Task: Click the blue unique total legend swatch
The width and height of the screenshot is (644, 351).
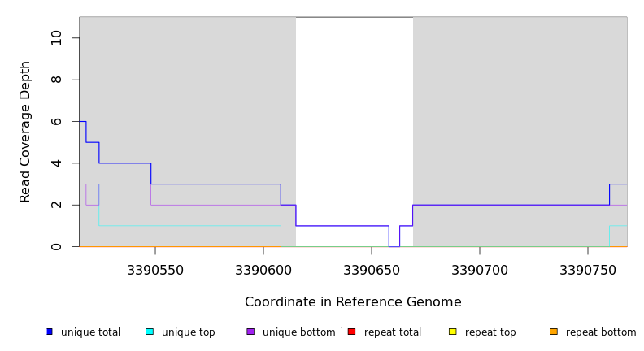Action: tap(50, 331)
